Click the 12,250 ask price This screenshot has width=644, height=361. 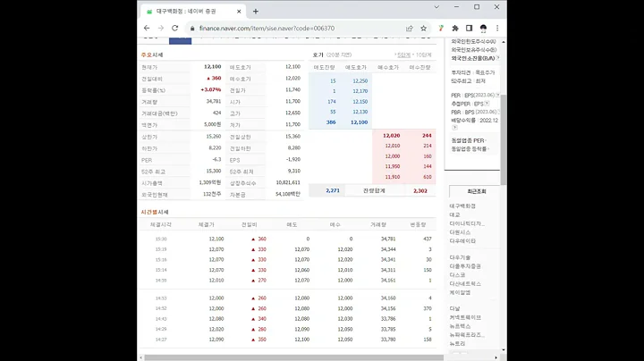click(360, 80)
